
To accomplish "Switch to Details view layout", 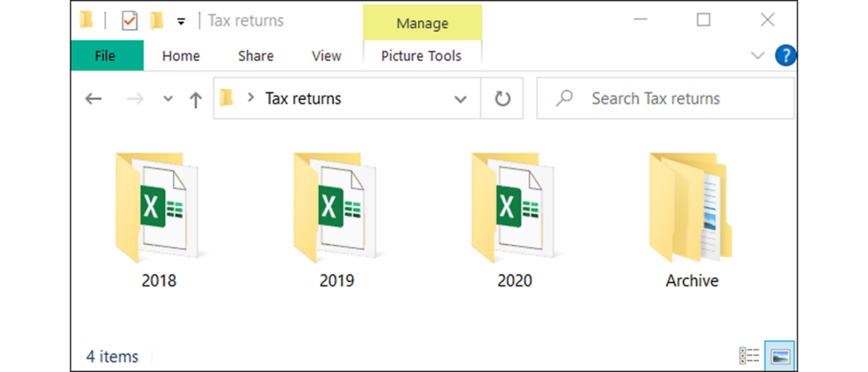I will pyautogui.click(x=749, y=356).
